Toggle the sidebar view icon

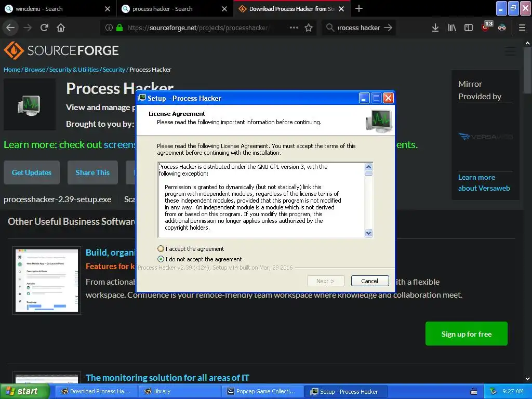pyautogui.click(x=469, y=28)
